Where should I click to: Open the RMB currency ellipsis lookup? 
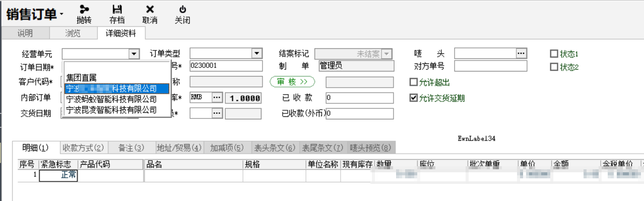tap(217, 98)
